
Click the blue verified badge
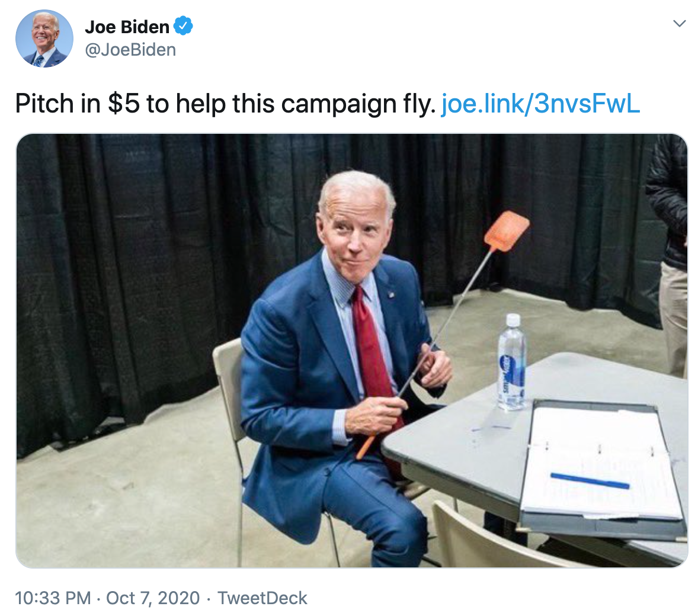click(183, 26)
